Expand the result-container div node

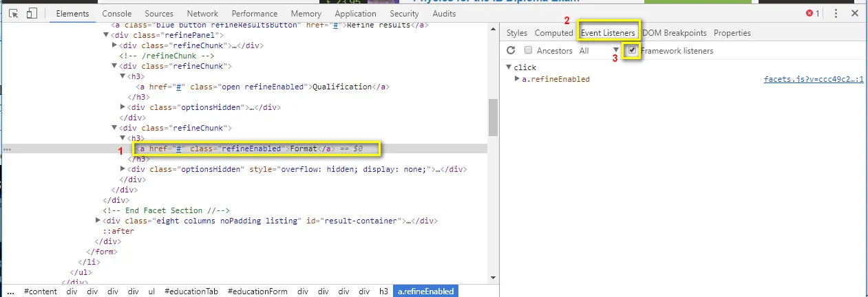coord(98,221)
